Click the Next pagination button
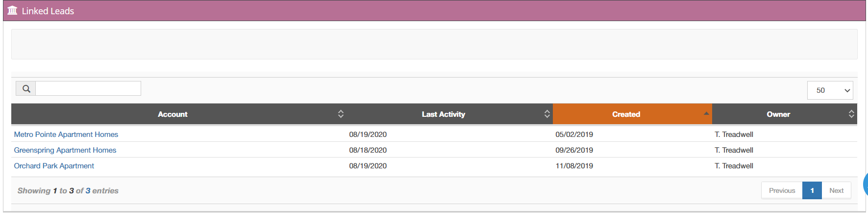868x213 pixels. (836, 190)
